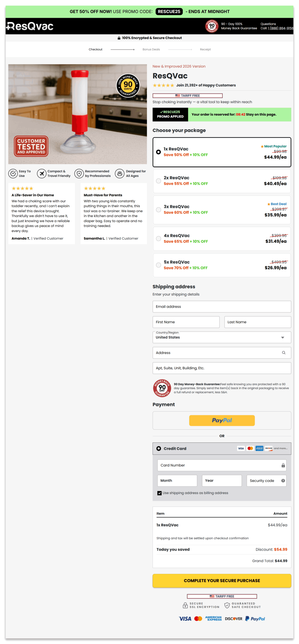
Task: Click the Guaranteed Safe Checkout shield icon
Action: coord(227,605)
